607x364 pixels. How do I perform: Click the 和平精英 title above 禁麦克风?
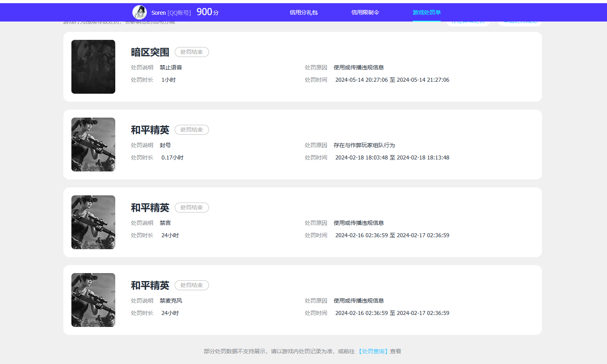[150, 285]
